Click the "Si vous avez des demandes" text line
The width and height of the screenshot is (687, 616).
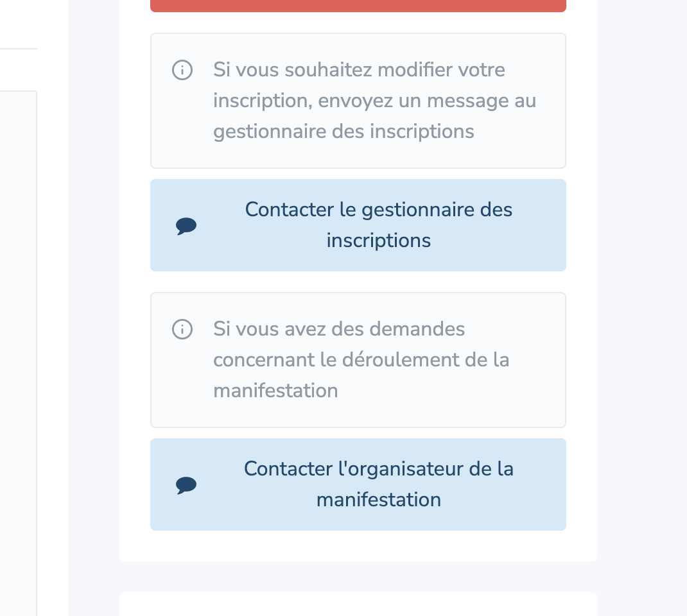point(339,329)
